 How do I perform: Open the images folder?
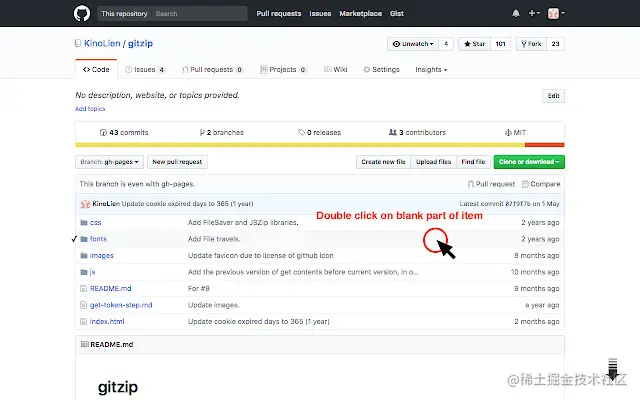pyautogui.click(x=102, y=256)
